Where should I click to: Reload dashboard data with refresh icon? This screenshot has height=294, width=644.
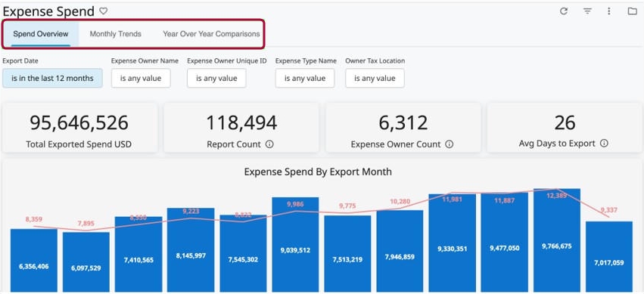click(564, 11)
